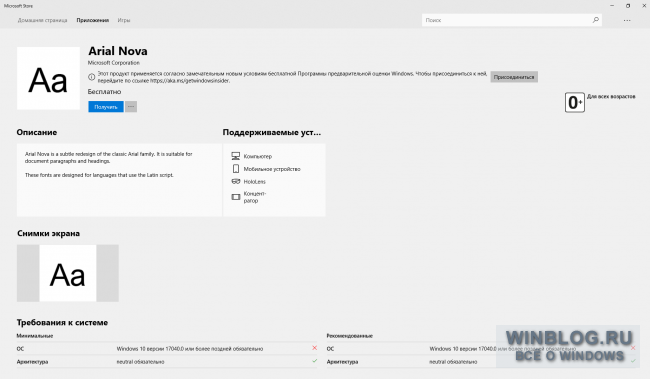Click the Screenshots section heading
Viewport: 650px width, 379px height.
tap(49, 233)
